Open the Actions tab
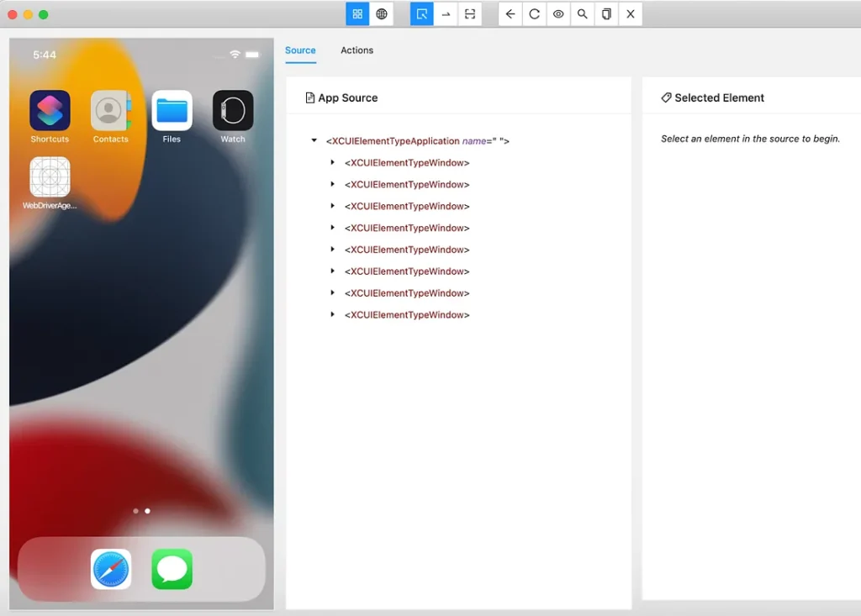The height and width of the screenshot is (616, 861). pyautogui.click(x=357, y=50)
